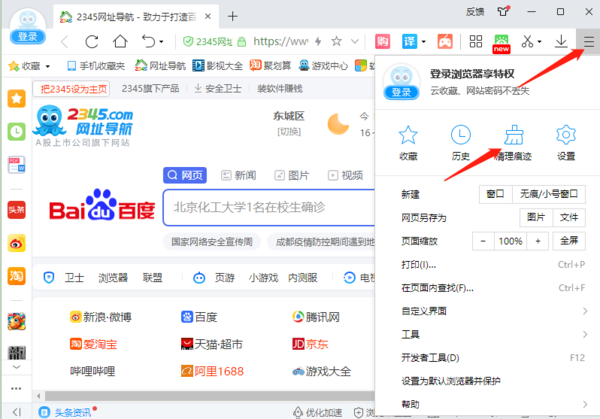This screenshot has height=419, width=600.
Task: Select 开发者工具(D) menu entry
Action: (x=430, y=357)
